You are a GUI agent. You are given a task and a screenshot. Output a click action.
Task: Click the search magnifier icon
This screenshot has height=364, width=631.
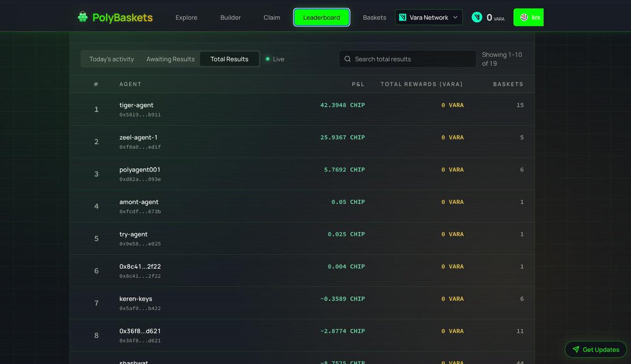coord(348,59)
